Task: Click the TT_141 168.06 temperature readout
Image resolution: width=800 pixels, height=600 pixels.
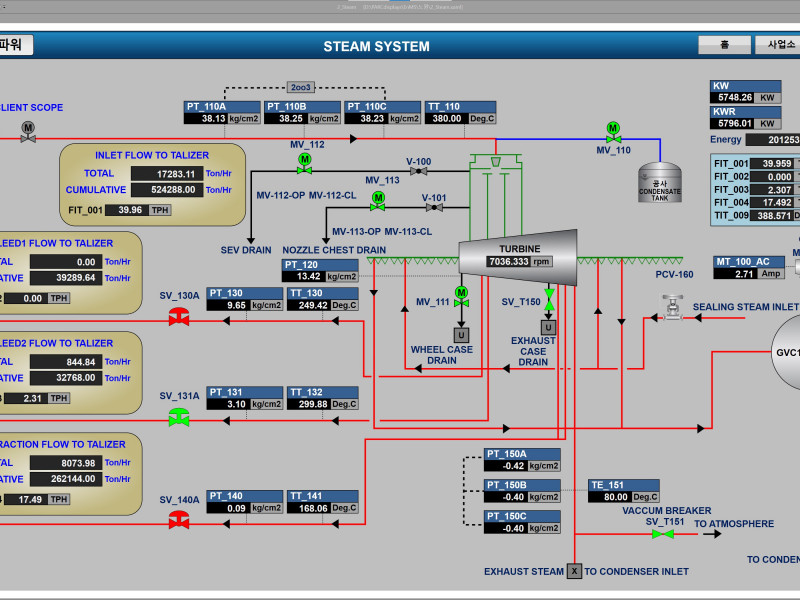Action: tap(322, 502)
